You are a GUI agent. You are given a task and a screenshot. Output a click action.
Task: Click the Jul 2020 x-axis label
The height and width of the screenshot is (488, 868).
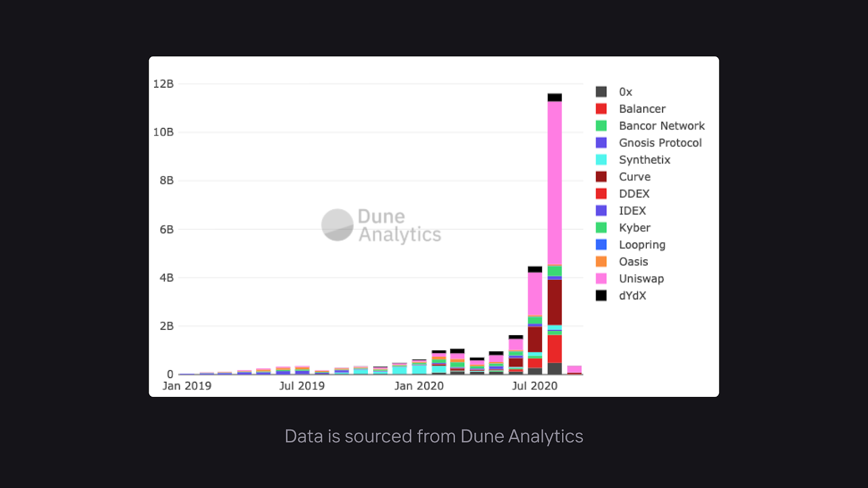pos(535,386)
